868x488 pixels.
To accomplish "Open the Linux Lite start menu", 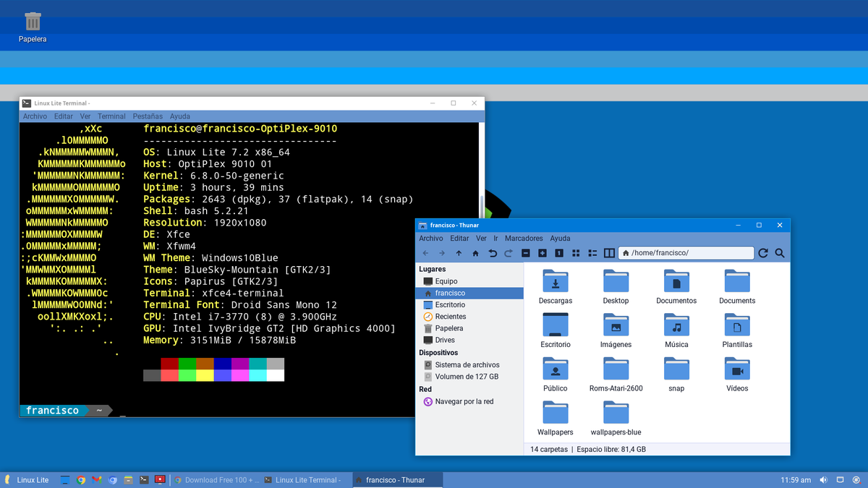I will pyautogui.click(x=27, y=480).
